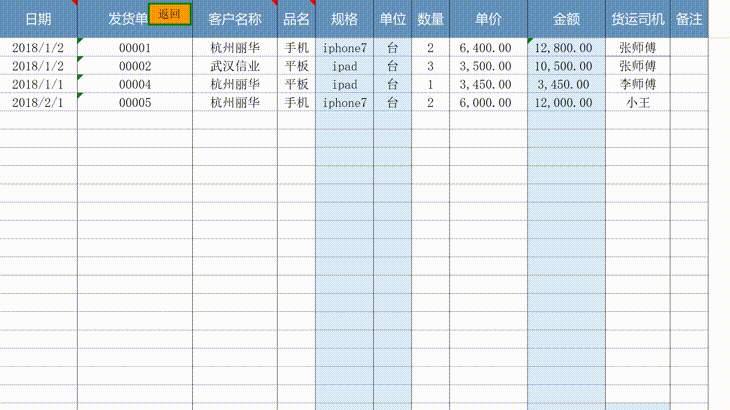Viewport: 730px width, 410px height.
Task: Select the amount cell 10,500.00
Action: point(565,66)
